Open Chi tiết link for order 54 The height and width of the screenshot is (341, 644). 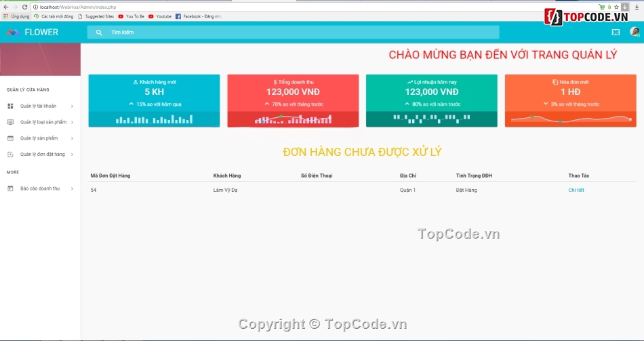[x=576, y=190]
